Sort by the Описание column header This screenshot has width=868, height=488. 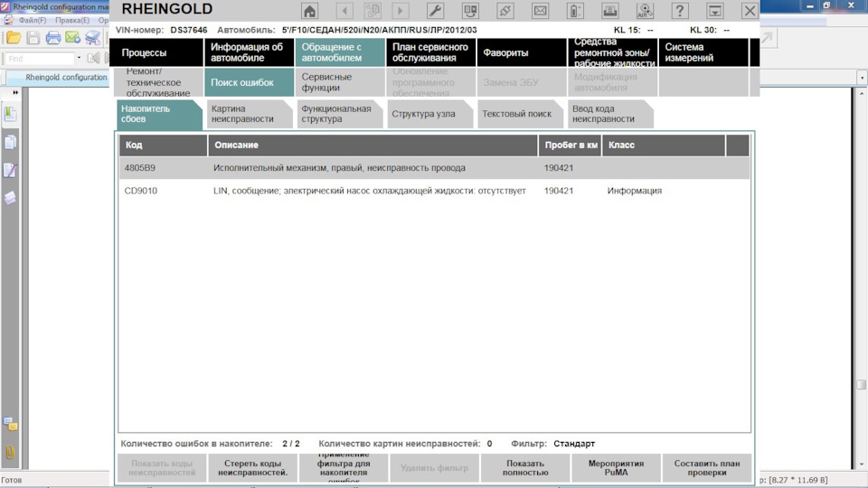[373, 145]
